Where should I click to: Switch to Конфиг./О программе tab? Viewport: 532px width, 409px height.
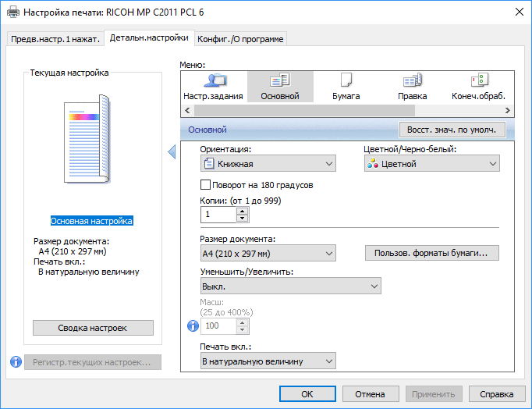click(x=240, y=39)
